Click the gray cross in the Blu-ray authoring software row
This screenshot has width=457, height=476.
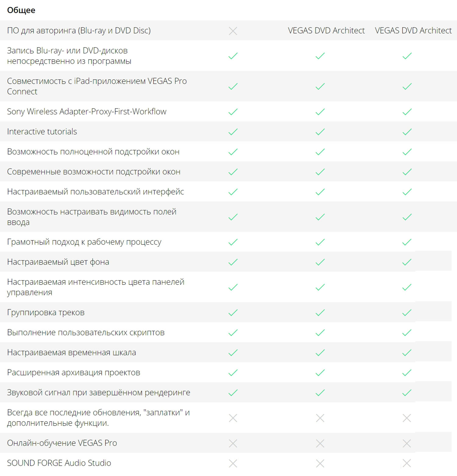tap(233, 31)
